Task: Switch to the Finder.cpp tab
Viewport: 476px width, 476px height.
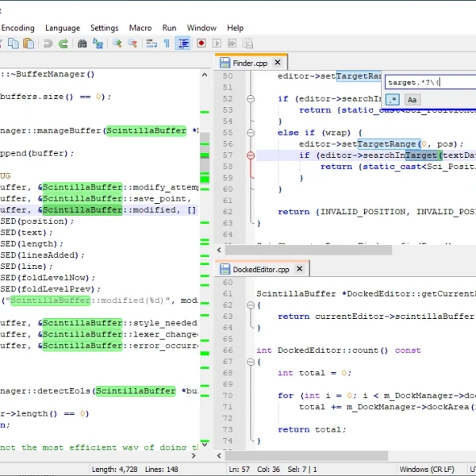Action: click(250, 63)
